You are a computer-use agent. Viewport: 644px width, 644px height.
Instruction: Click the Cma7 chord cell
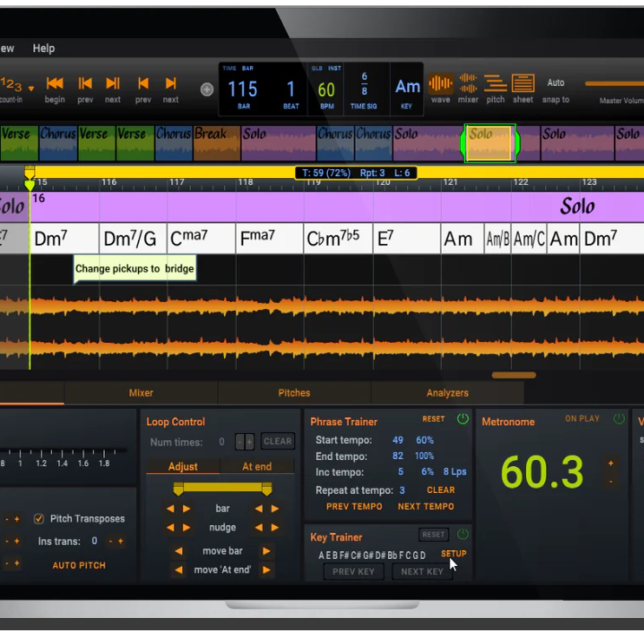coord(201,239)
